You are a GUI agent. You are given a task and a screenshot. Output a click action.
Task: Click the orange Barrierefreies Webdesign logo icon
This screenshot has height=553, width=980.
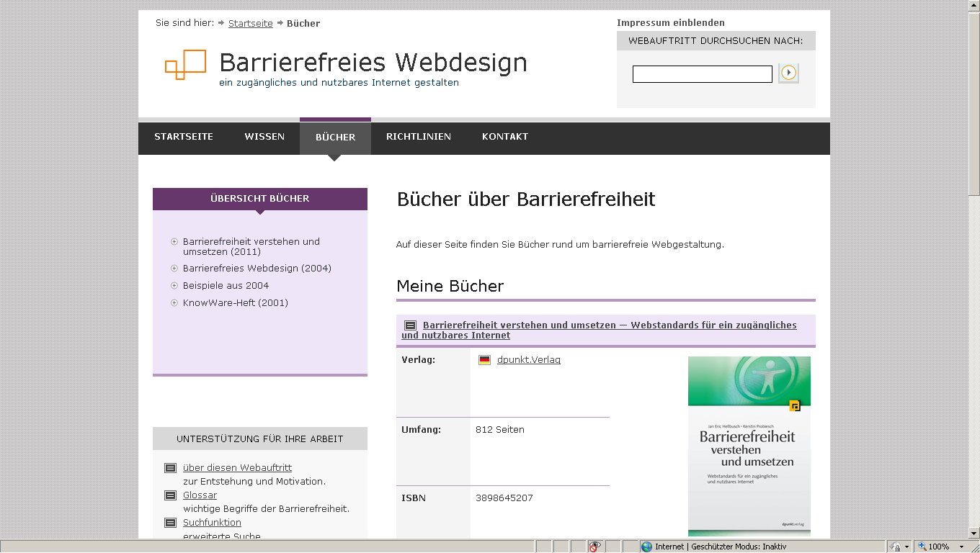184,66
